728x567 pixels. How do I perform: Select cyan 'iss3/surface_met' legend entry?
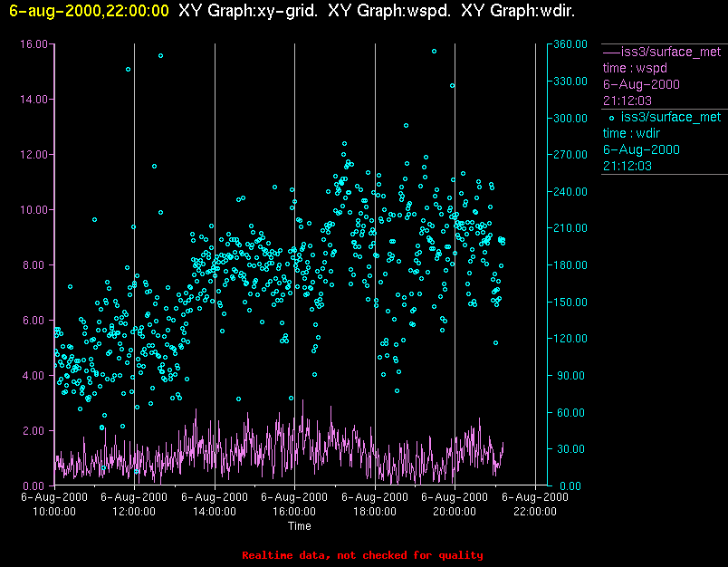coord(670,117)
